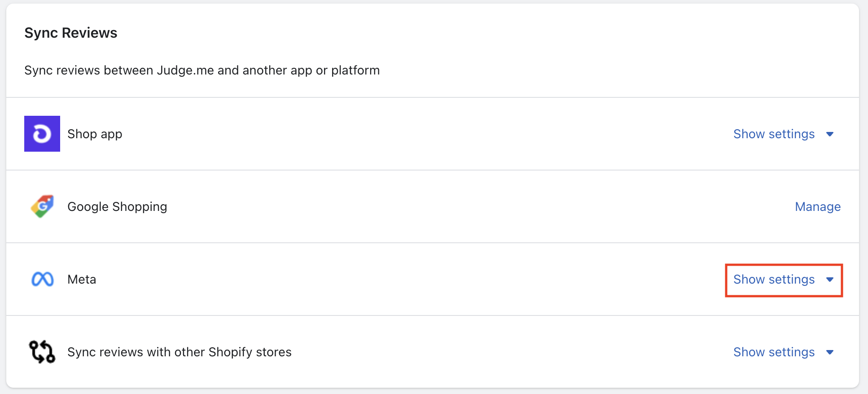The height and width of the screenshot is (394, 868).
Task: Click the "Meta" label text
Action: tap(82, 280)
